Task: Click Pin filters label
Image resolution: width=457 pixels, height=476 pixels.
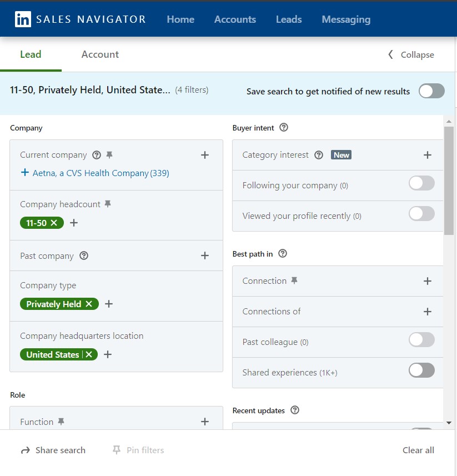Action: pos(145,450)
